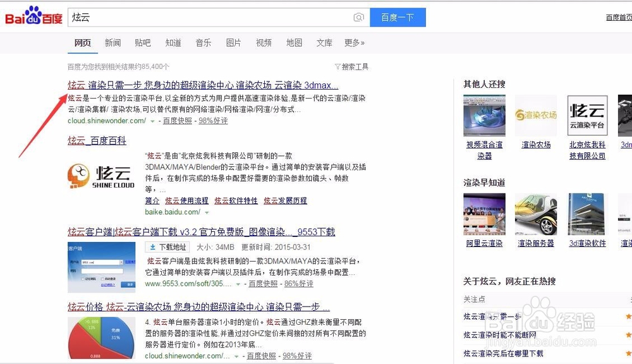Click the 渲染农场 logo in the sidebar
Image resolution: width=632 pixels, height=364 pixels.
click(535, 114)
